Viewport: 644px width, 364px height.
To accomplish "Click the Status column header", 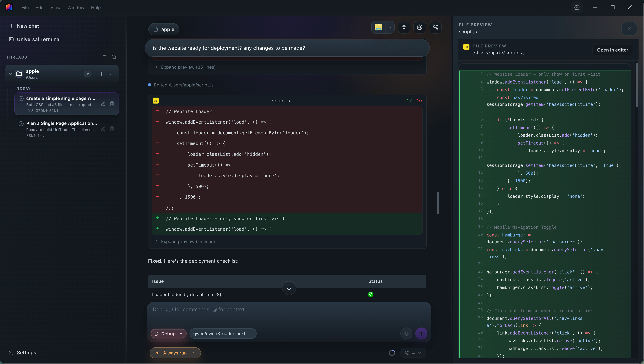I will [375, 281].
